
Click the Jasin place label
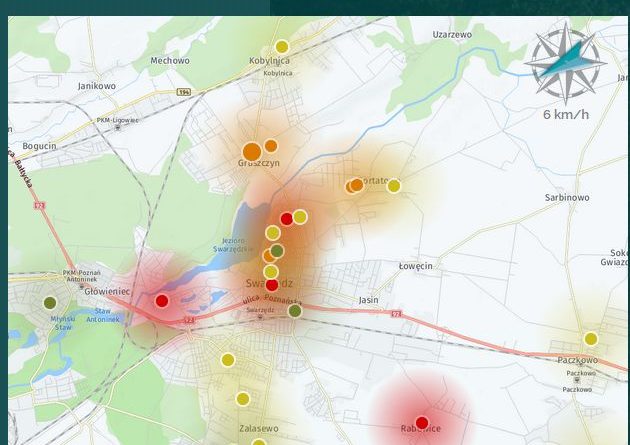point(369,299)
